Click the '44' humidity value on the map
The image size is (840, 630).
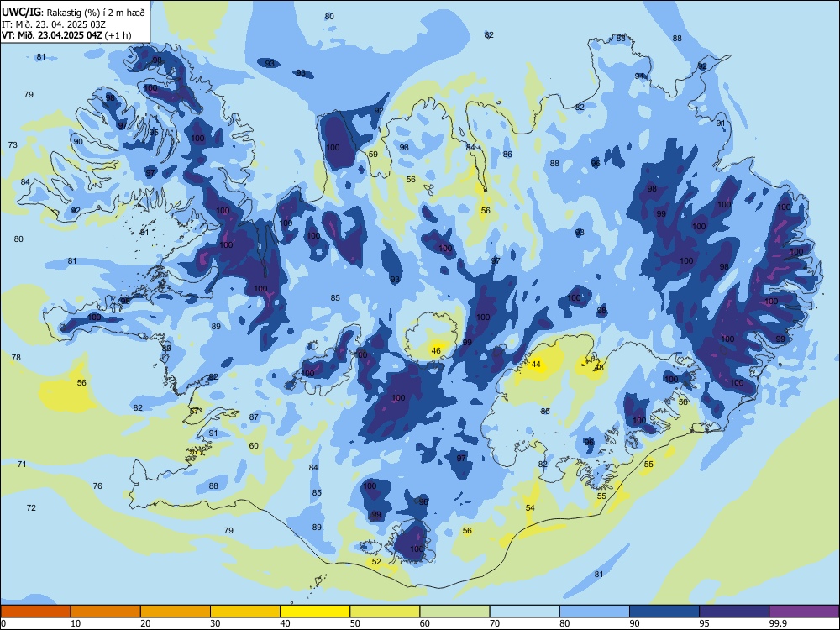point(536,365)
